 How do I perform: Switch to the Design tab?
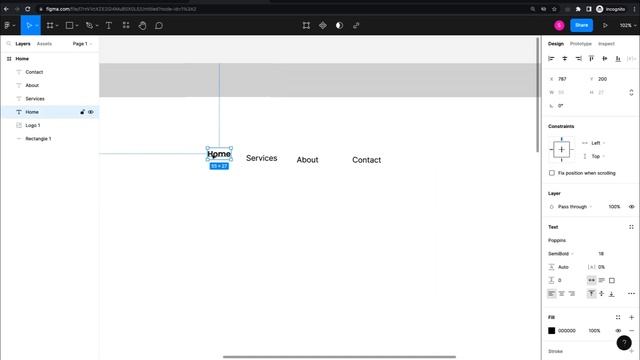556,44
